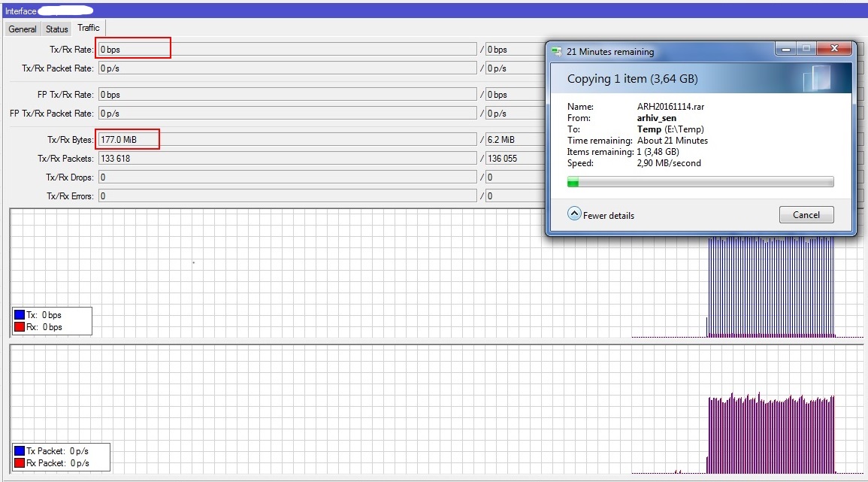Collapse details with the Fewer details chevron
This screenshot has height=482, width=868.
point(574,214)
